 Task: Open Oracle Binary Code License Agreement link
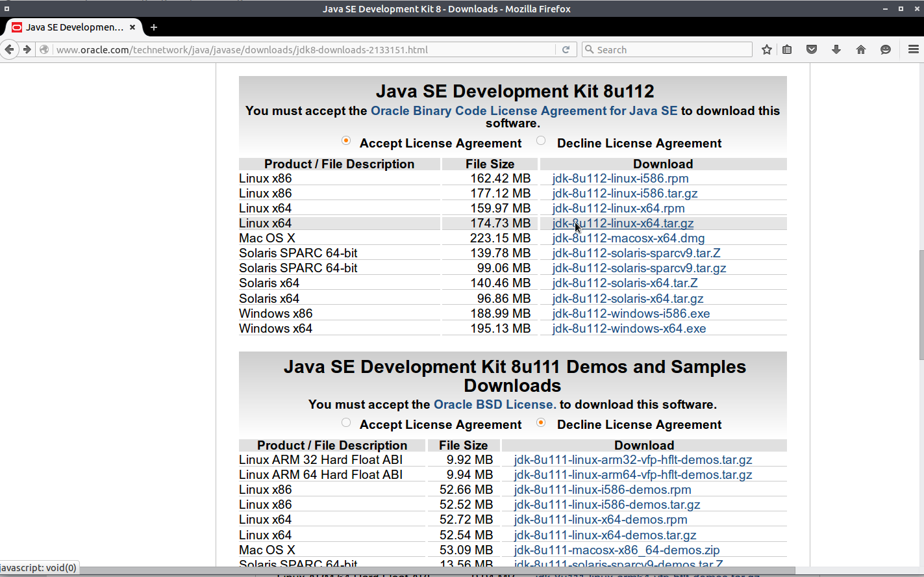coord(524,111)
